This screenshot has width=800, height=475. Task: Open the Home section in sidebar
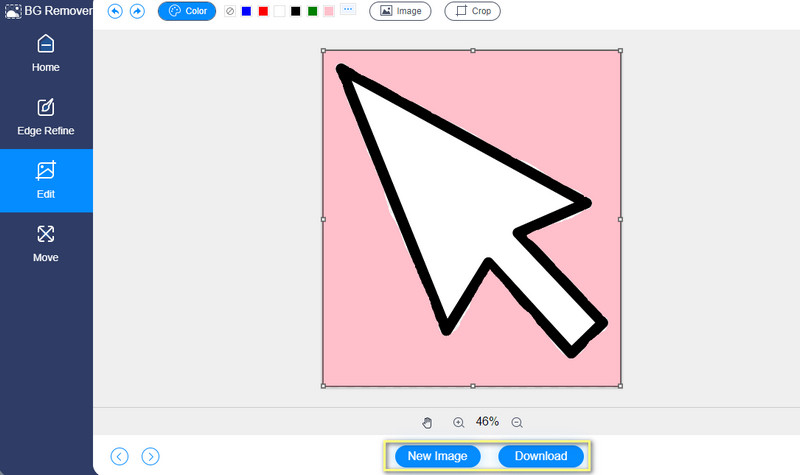tap(46, 54)
